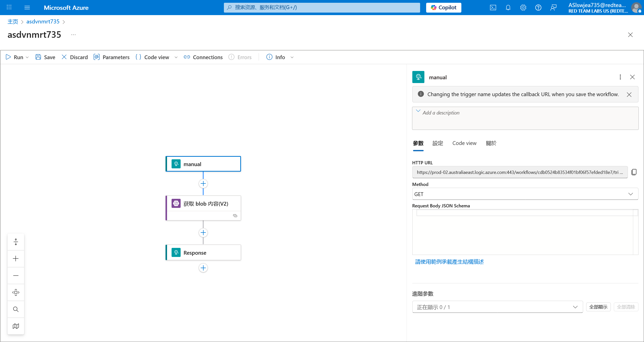Viewport: 644px width, 342px height.
Task: Expand the advanced parameters dropdown showing 0 / 1
Action: tap(497, 307)
